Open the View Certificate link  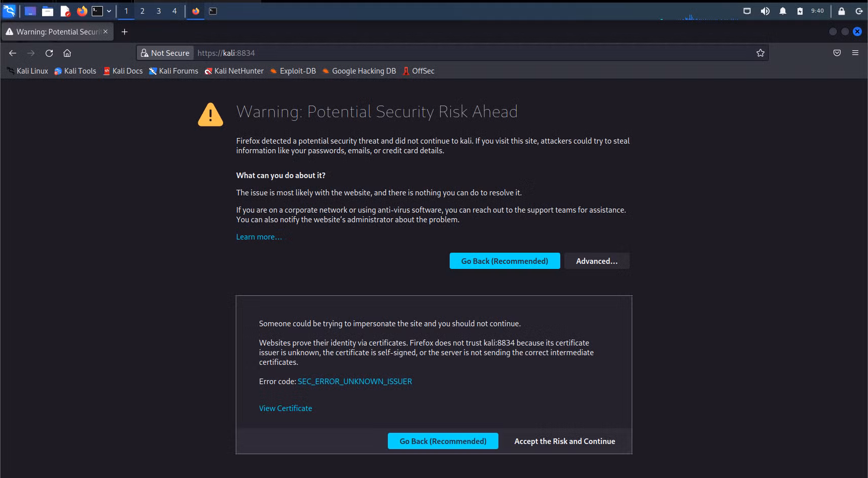[x=285, y=408]
